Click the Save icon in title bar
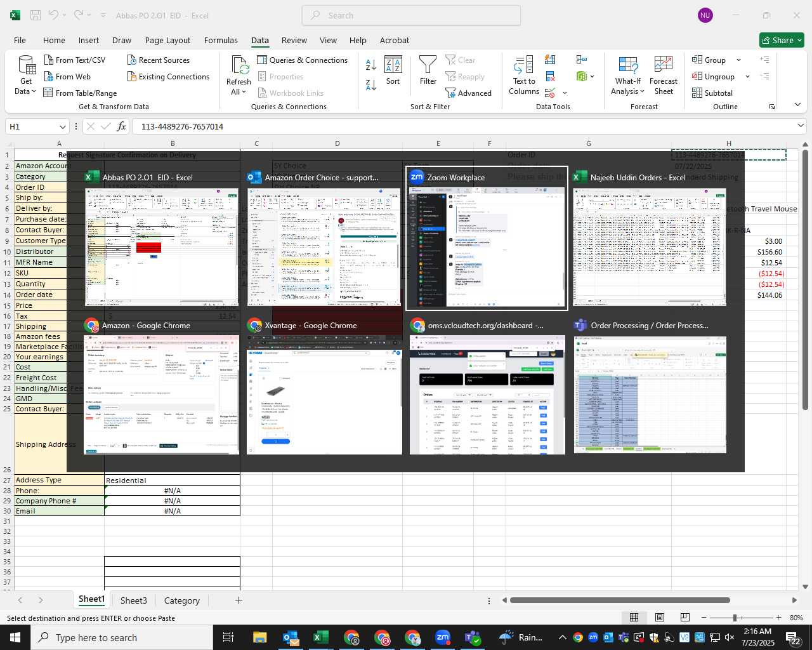This screenshot has width=812, height=650. 36,15
